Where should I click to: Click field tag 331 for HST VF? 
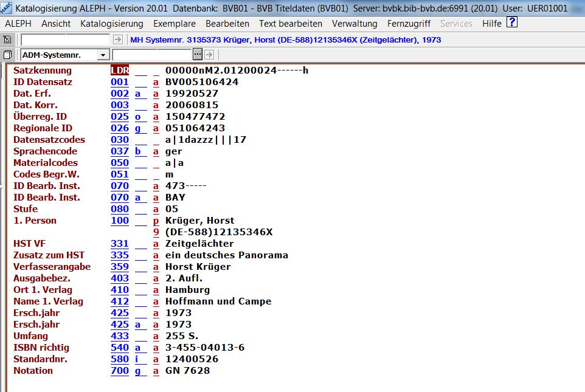[x=120, y=244]
